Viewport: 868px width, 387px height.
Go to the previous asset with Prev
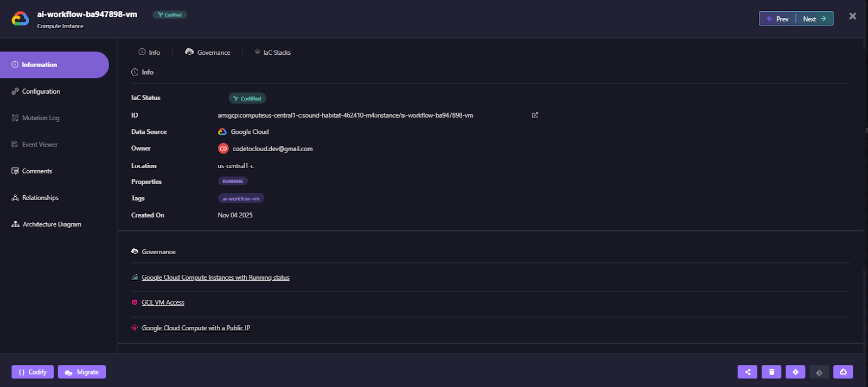[777, 18]
